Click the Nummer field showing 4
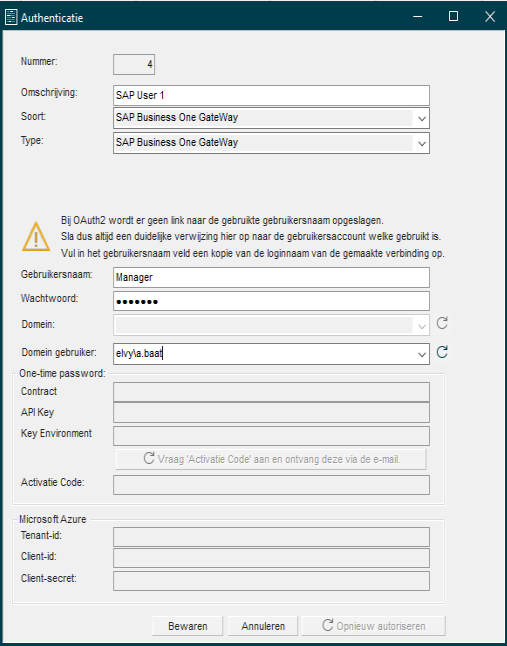The height and width of the screenshot is (646, 507). pyautogui.click(x=134, y=65)
